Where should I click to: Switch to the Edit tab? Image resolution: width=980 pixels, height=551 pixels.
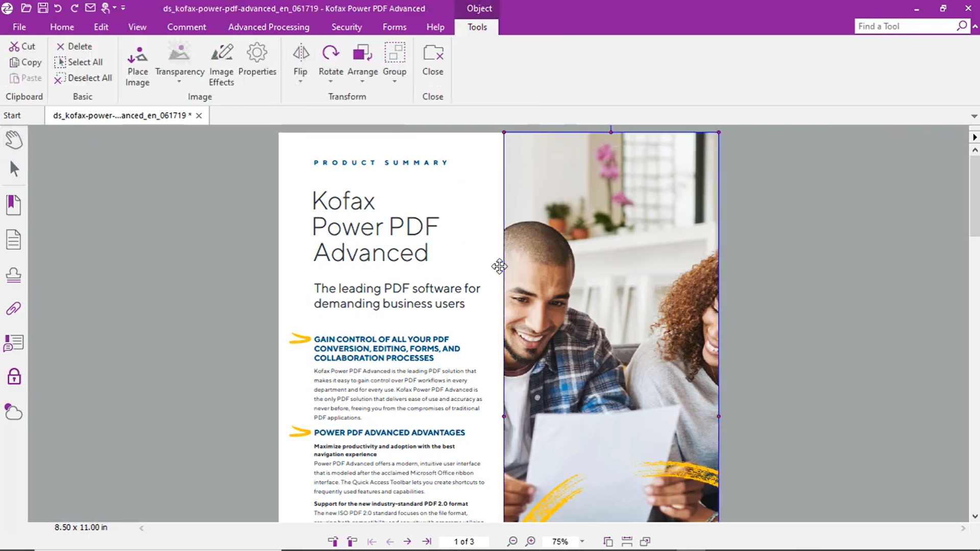coord(101,27)
